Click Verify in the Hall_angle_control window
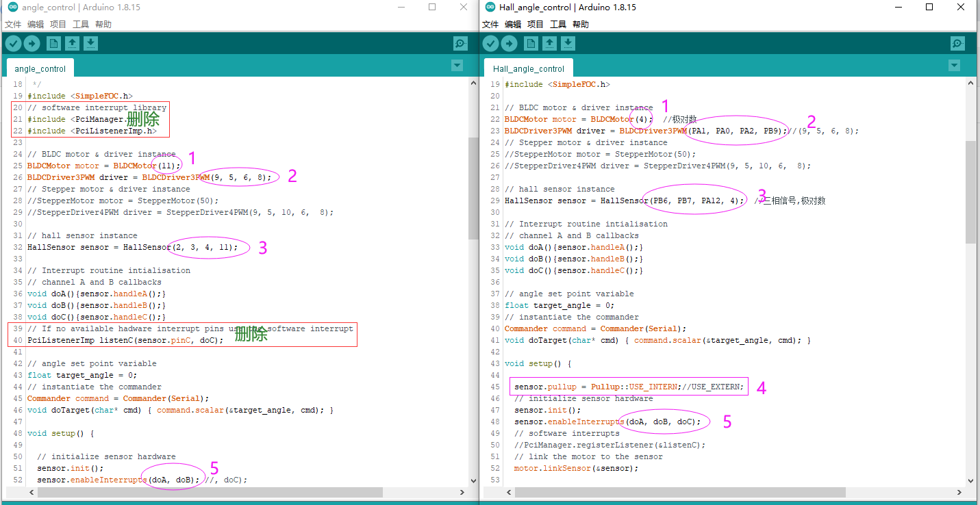Viewport: 980px width, 505px height. [491, 42]
